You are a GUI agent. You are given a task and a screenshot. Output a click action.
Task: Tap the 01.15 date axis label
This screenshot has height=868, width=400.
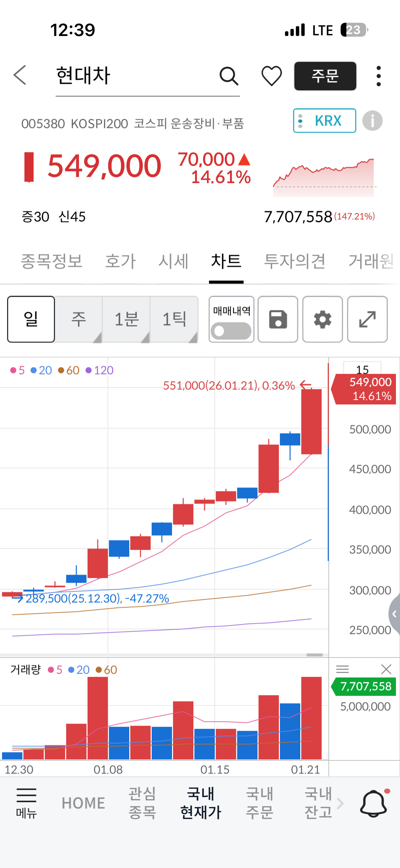(x=215, y=770)
